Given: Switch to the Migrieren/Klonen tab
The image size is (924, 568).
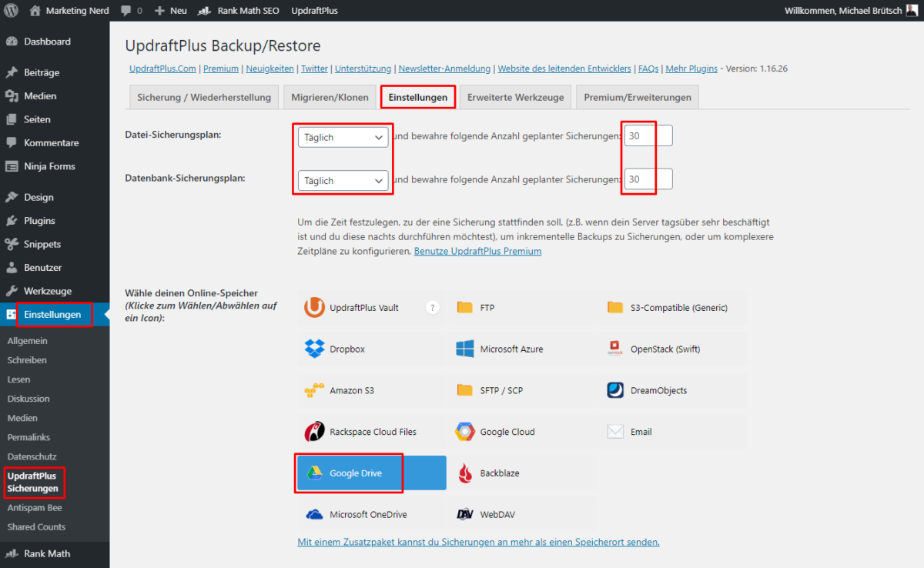Looking at the screenshot, I should point(330,98).
